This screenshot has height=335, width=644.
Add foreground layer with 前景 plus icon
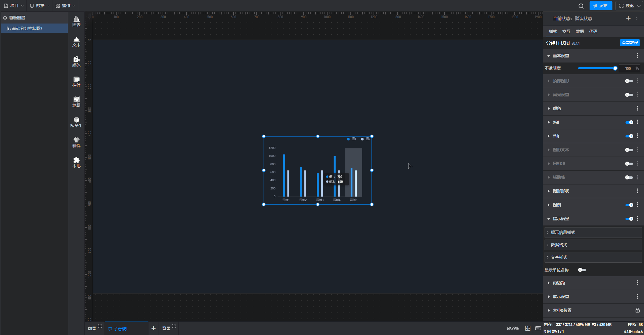tap(100, 326)
